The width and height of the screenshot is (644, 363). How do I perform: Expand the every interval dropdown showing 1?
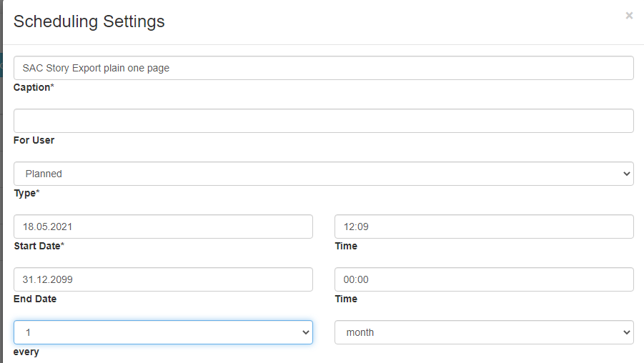coord(163,332)
